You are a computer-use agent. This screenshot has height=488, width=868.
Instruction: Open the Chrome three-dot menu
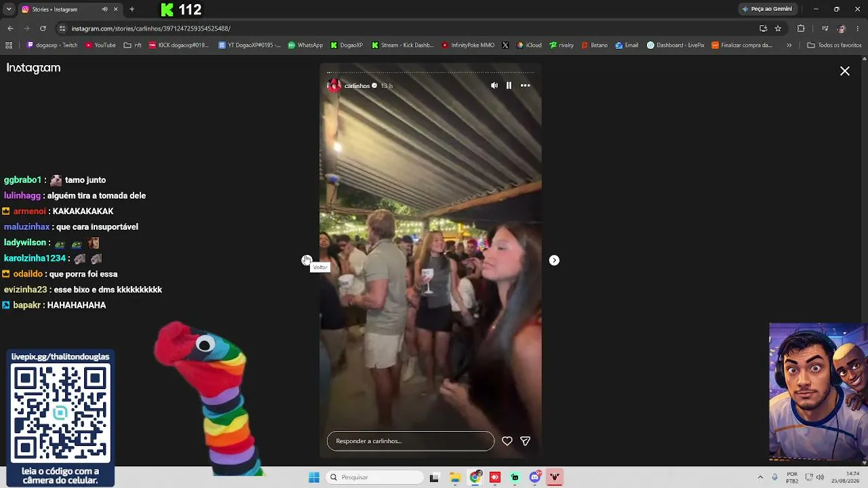coord(858,28)
